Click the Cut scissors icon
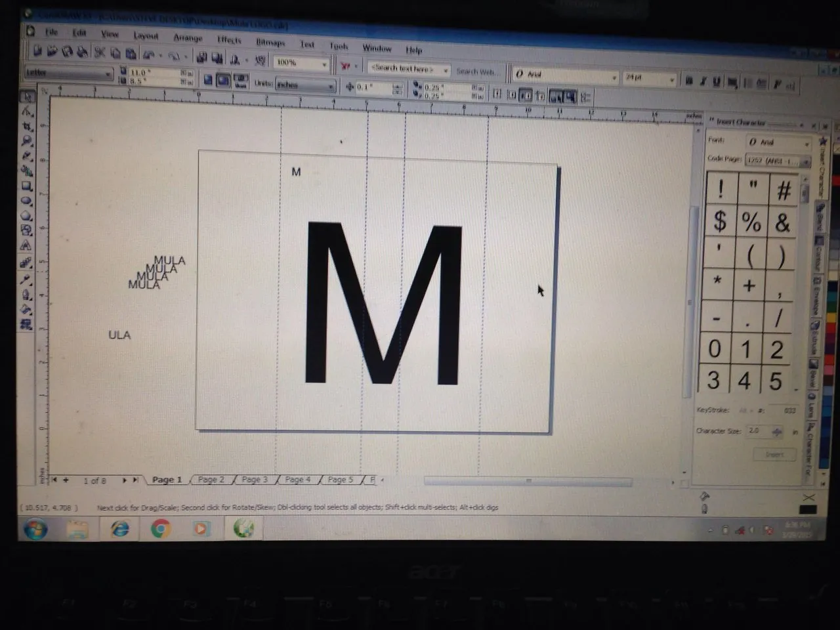The image size is (840, 630). [100, 52]
